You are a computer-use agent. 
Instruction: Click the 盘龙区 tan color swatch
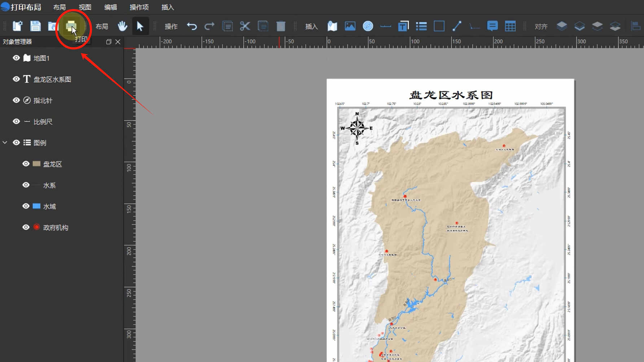coord(36,164)
